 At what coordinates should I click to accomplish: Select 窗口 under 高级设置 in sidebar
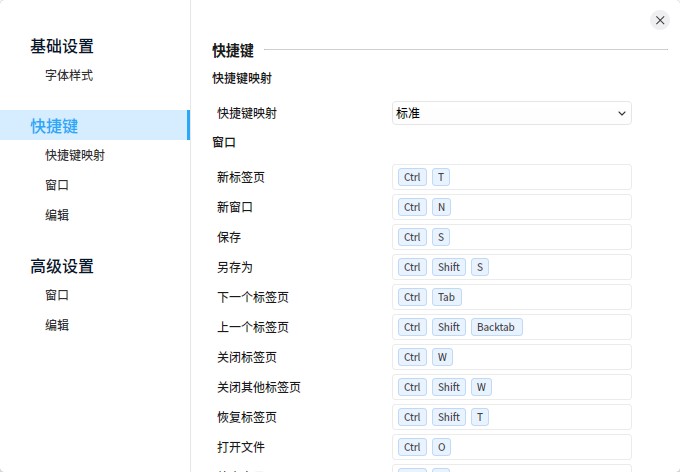point(57,295)
